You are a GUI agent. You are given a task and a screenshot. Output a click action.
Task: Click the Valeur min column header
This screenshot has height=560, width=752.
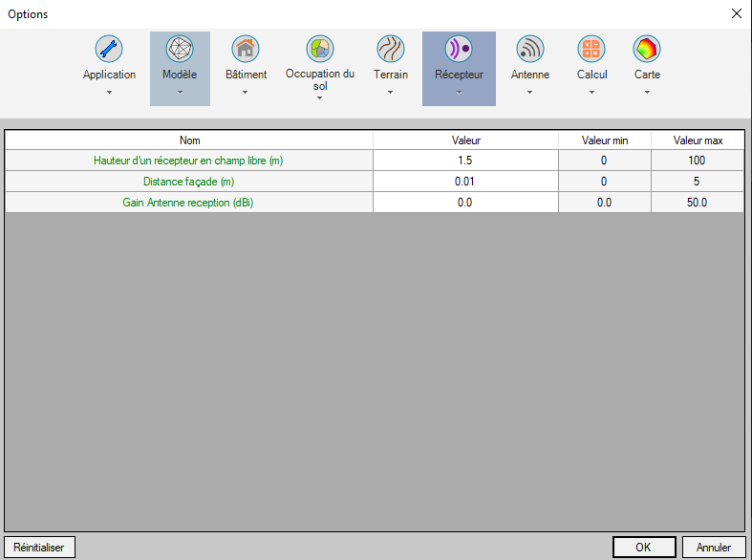coord(604,140)
